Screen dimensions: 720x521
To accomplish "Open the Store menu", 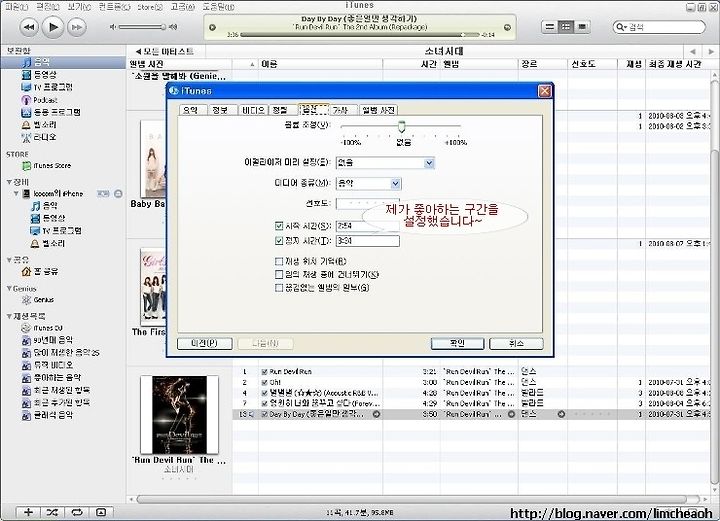I will pos(150,7).
